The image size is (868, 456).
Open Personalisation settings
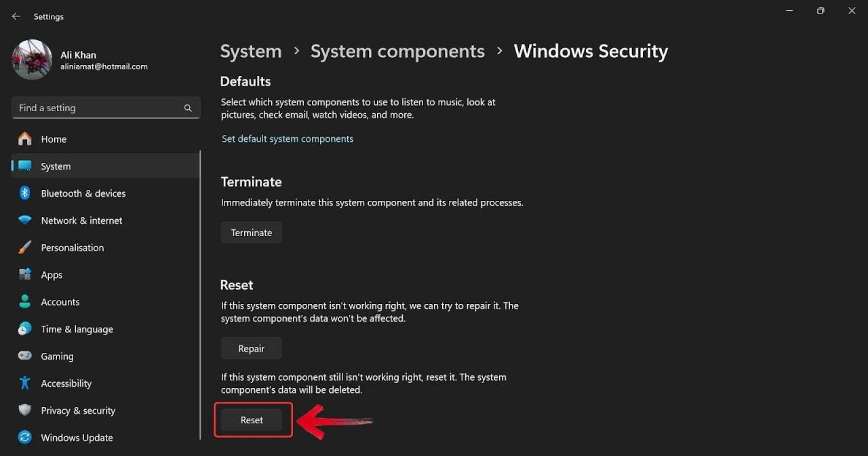pos(73,248)
